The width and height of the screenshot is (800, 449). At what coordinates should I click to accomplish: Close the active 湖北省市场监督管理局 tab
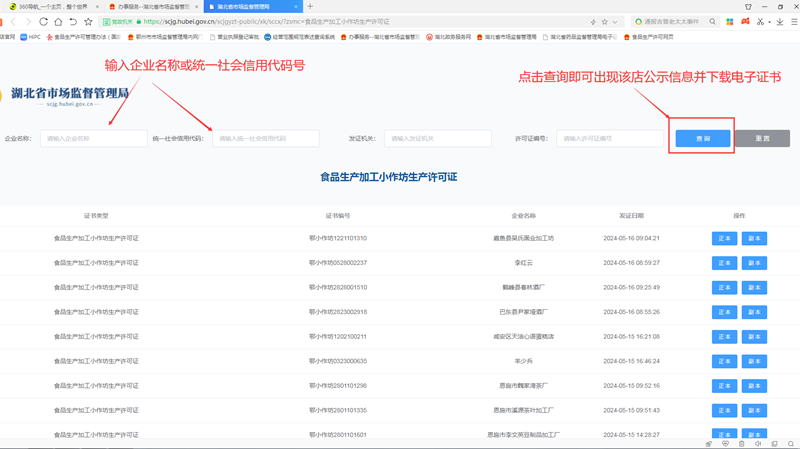(296, 7)
